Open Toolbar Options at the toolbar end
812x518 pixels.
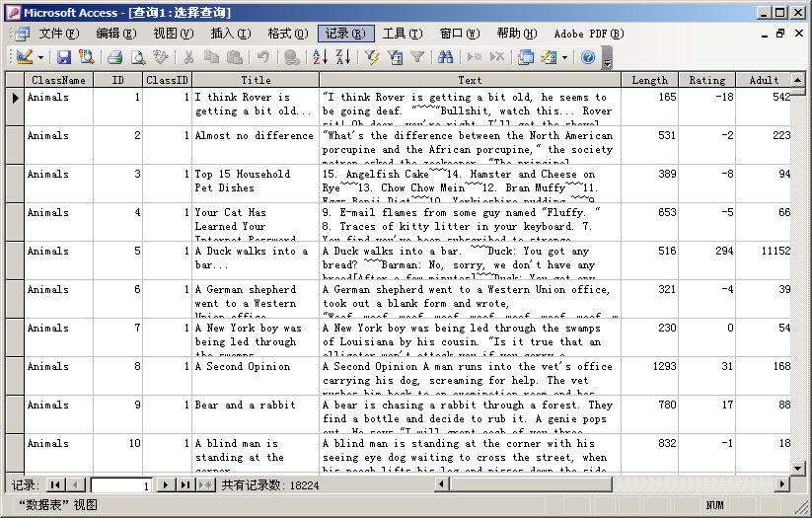pyautogui.click(x=607, y=58)
